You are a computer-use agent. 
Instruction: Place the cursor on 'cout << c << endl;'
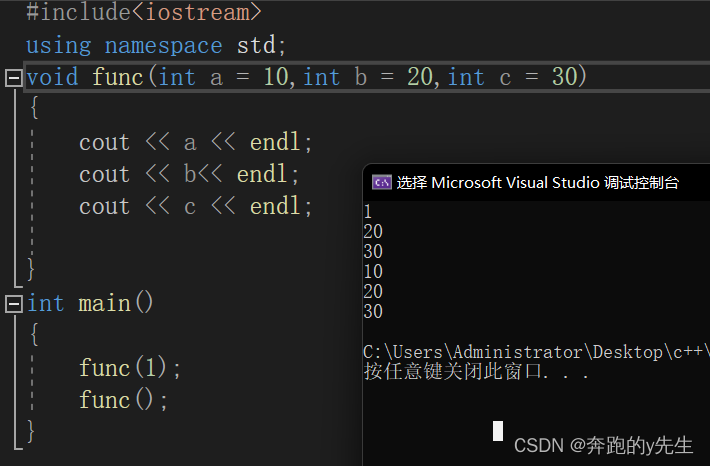(196, 207)
